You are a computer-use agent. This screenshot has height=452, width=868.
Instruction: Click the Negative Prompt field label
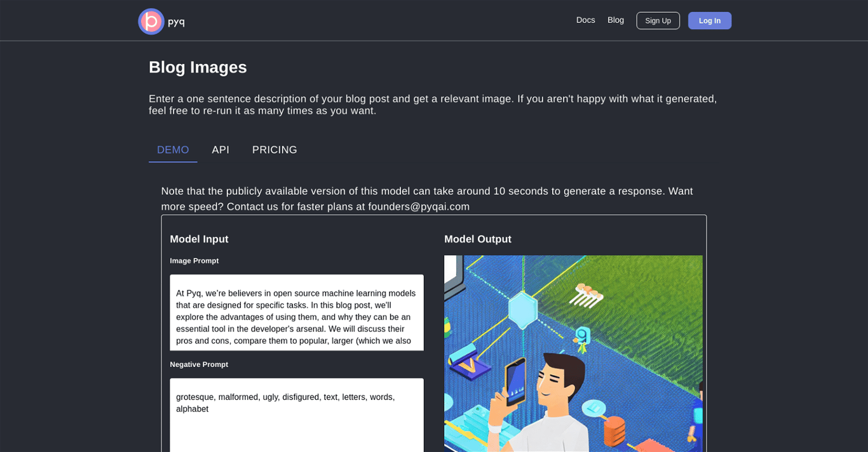click(199, 364)
